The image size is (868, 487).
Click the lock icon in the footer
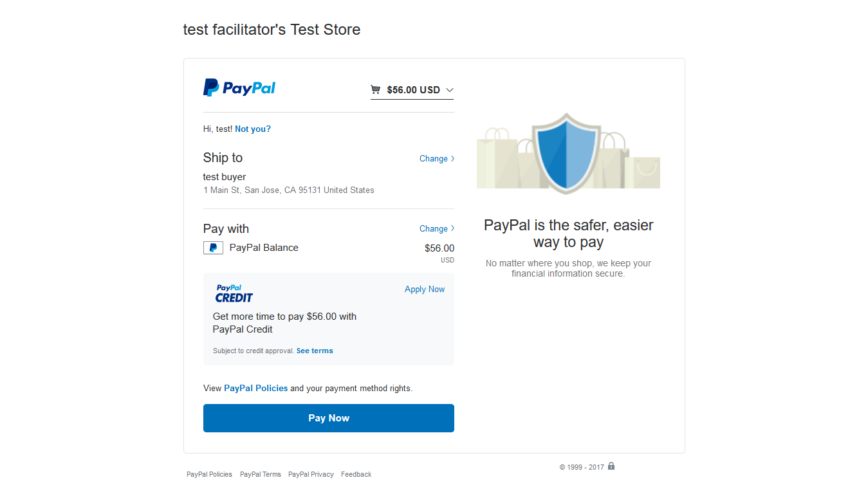coord(610,466)
